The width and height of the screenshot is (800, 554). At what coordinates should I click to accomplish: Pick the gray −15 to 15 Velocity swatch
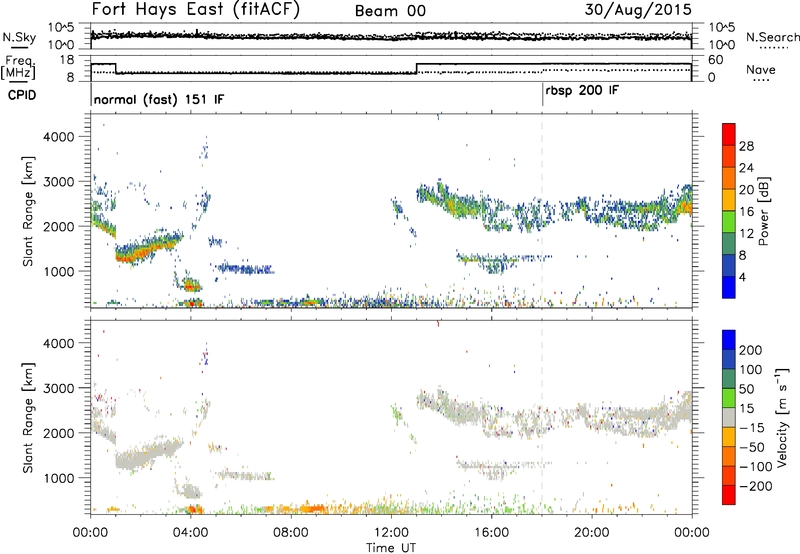pyautogui.click(x=729, y=417)
